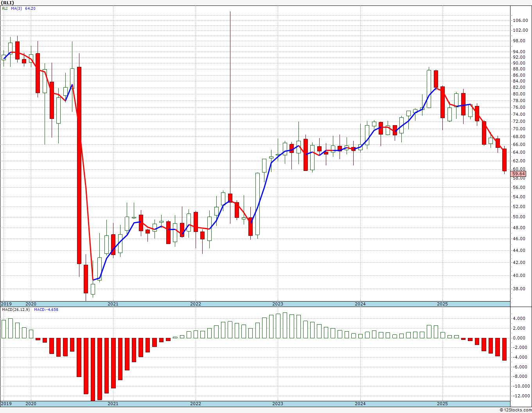The height and width of the screenshot is (413, 532).
Task: Click the 106.00 price axis label
Action: click(x=519, y=20)
